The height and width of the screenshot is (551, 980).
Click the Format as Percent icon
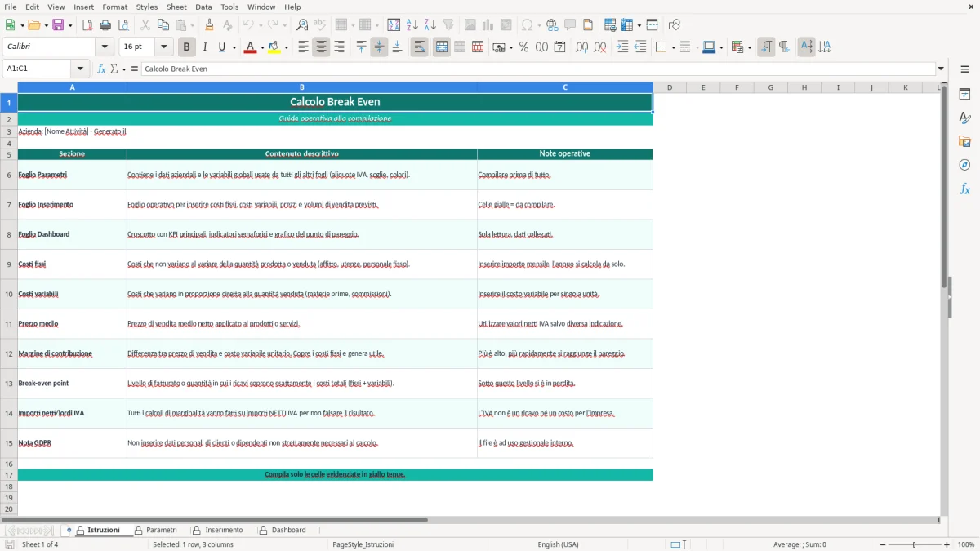tap(523, 47)
